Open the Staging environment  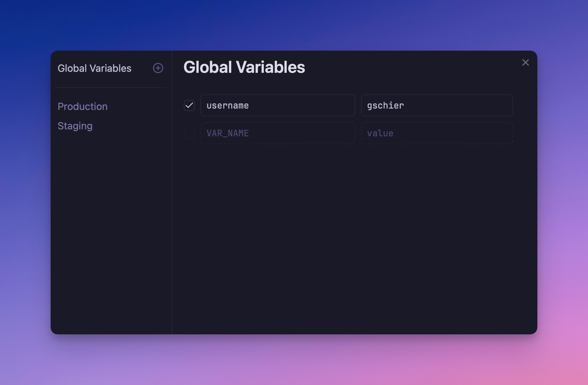tap(75, 126)
